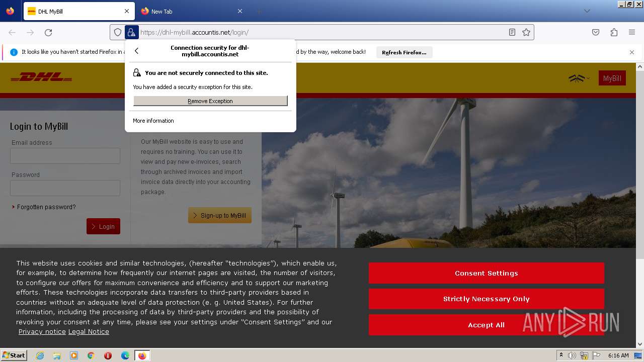
Task: Open the language selector icon beside MyBill
Action: click(579, 78)
